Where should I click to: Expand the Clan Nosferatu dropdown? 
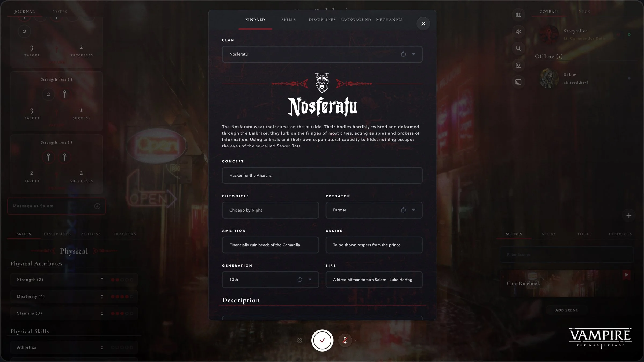pos(414,54)
